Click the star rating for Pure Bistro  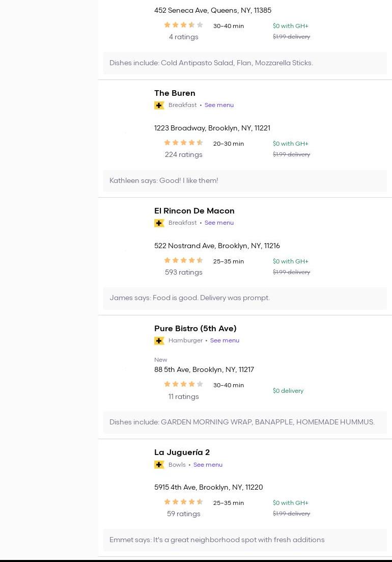pos(183,385)
